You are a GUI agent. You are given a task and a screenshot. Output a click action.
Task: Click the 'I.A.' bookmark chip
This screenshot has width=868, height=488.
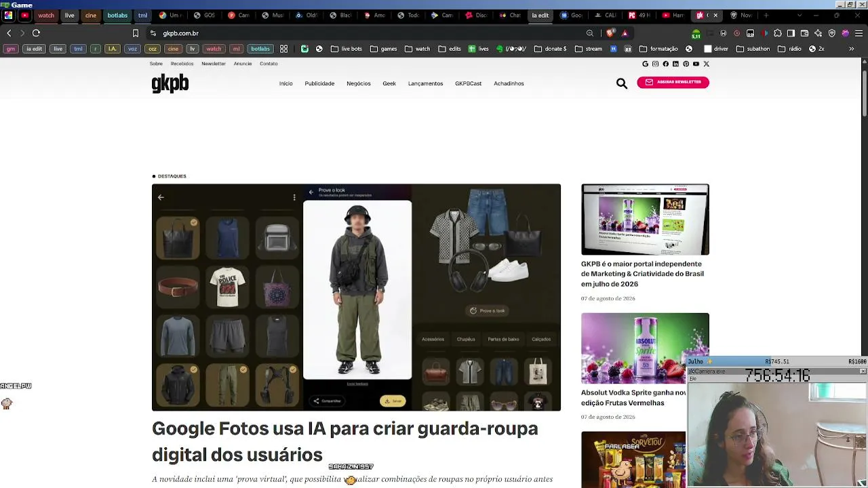[113, 49]
